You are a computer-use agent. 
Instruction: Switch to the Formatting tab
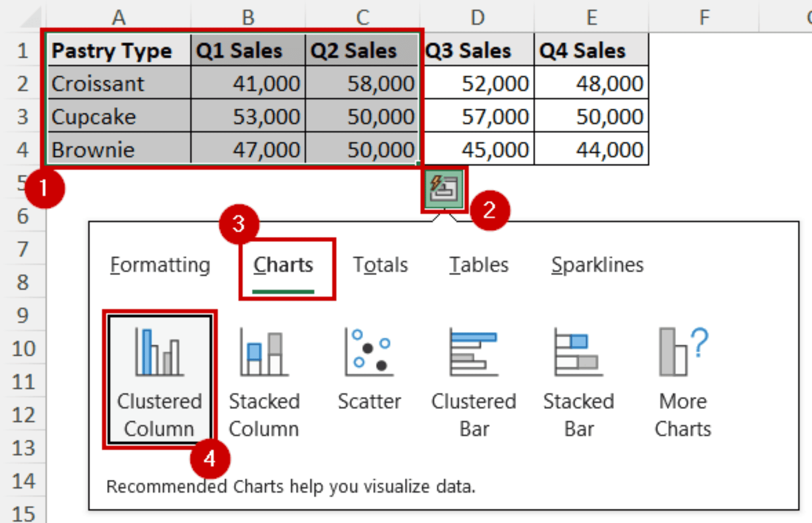pyautogui.click(x=159, y=265)
